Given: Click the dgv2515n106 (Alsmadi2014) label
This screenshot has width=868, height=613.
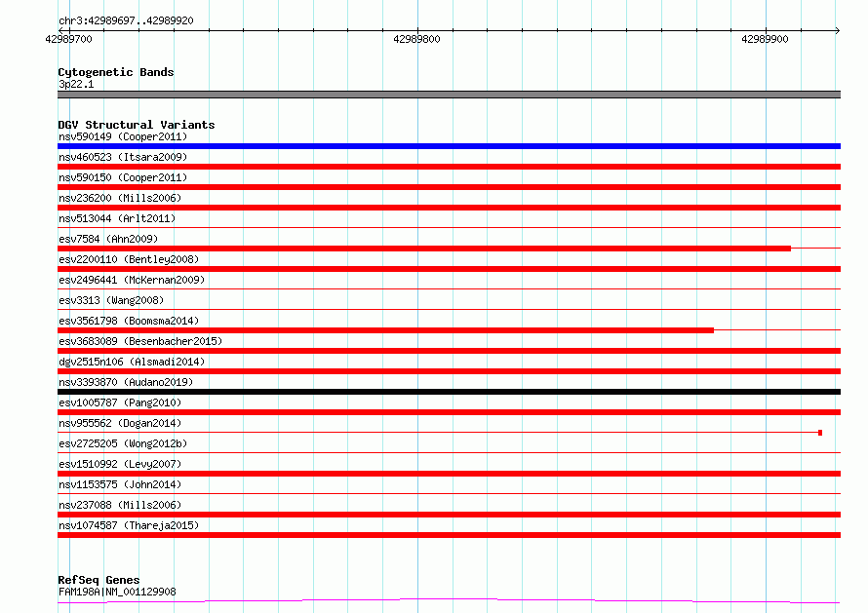Looking at the screenshot, I should click(132, 362).
